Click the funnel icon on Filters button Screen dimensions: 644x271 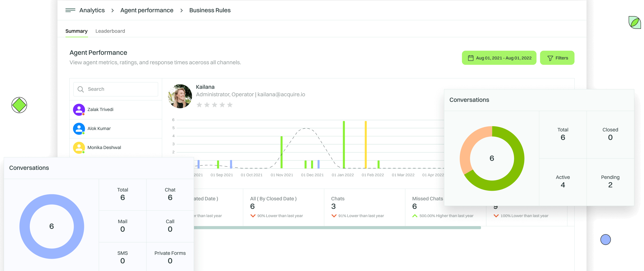click(x=550, y=58)
